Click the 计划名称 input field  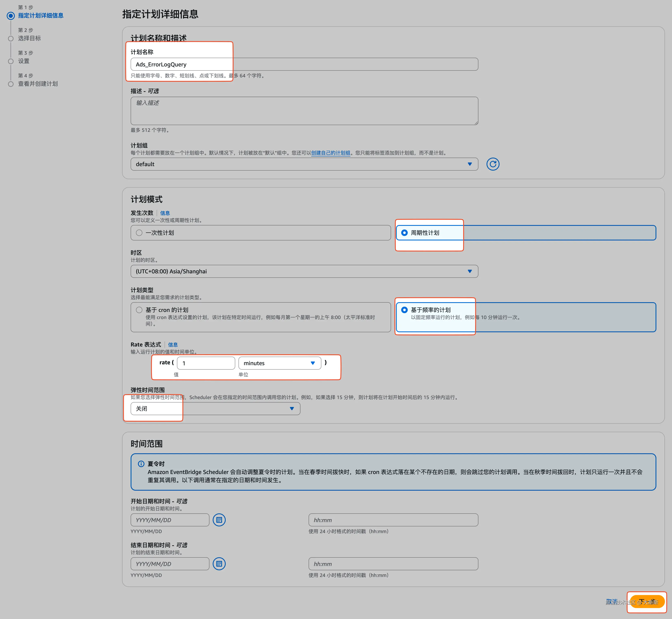point(304,64)
